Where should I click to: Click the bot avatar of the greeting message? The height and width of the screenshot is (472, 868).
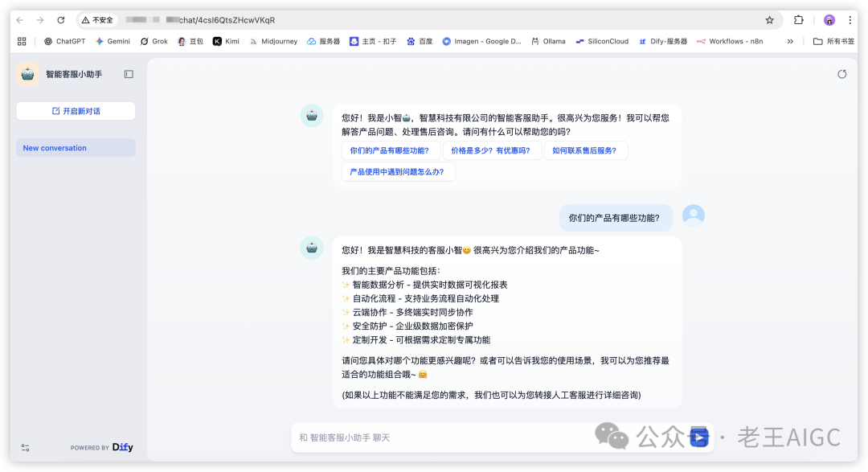[312, 116]
